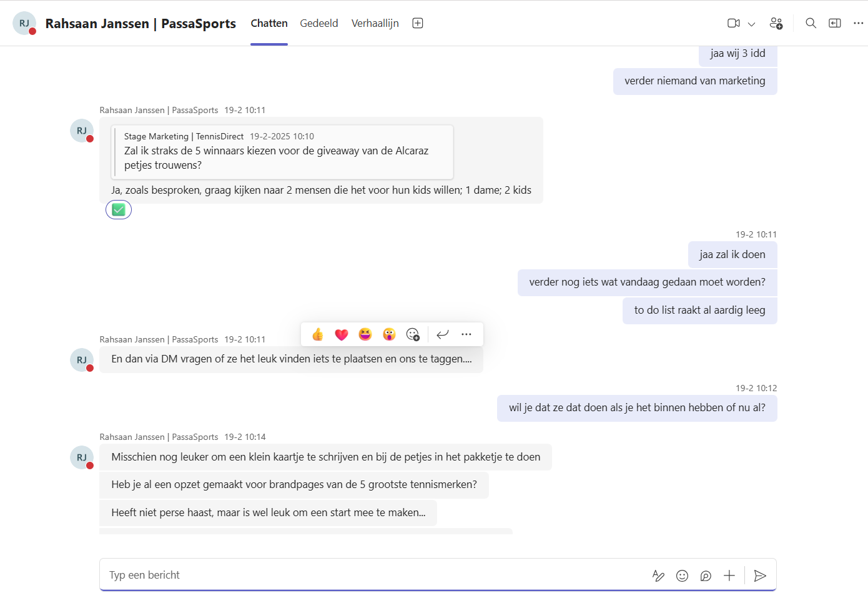Expand the call options dropdown arrow
868x608 pixels.
coord(751,24)
